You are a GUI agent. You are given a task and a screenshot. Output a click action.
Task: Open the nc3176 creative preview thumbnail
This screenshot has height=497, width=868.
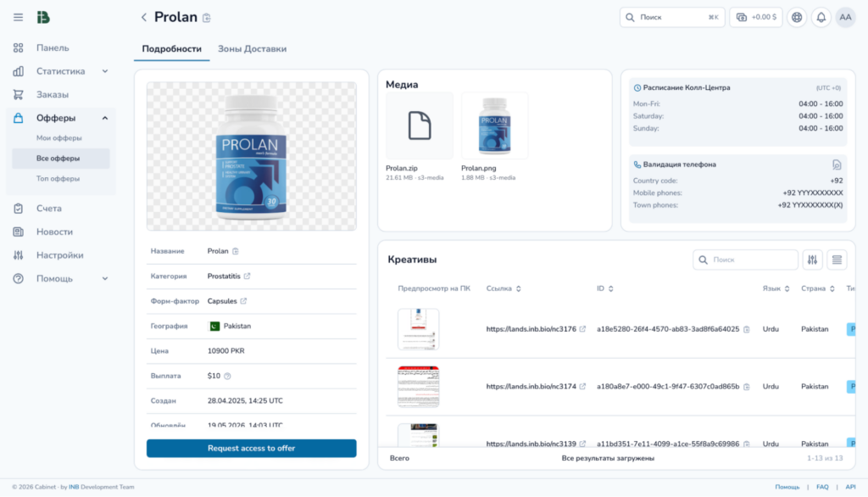coord(419,329)
